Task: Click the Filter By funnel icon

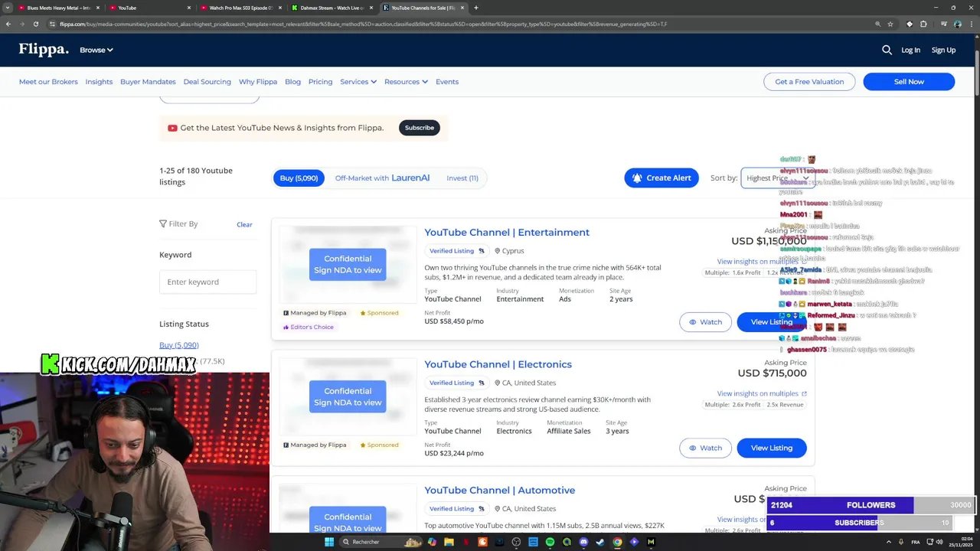Action: tap(163, 223)
